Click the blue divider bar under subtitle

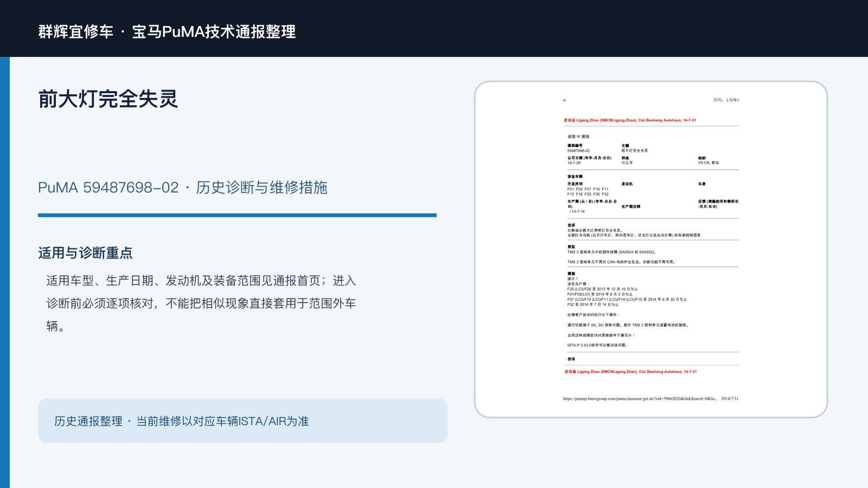tap(237, 215)
